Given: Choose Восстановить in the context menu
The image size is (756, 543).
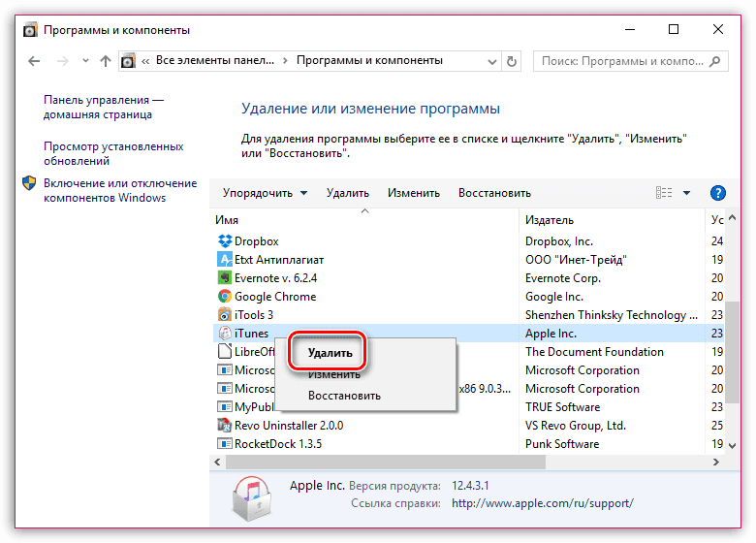Looking at the screenshot, I should [x=344, y=396].
